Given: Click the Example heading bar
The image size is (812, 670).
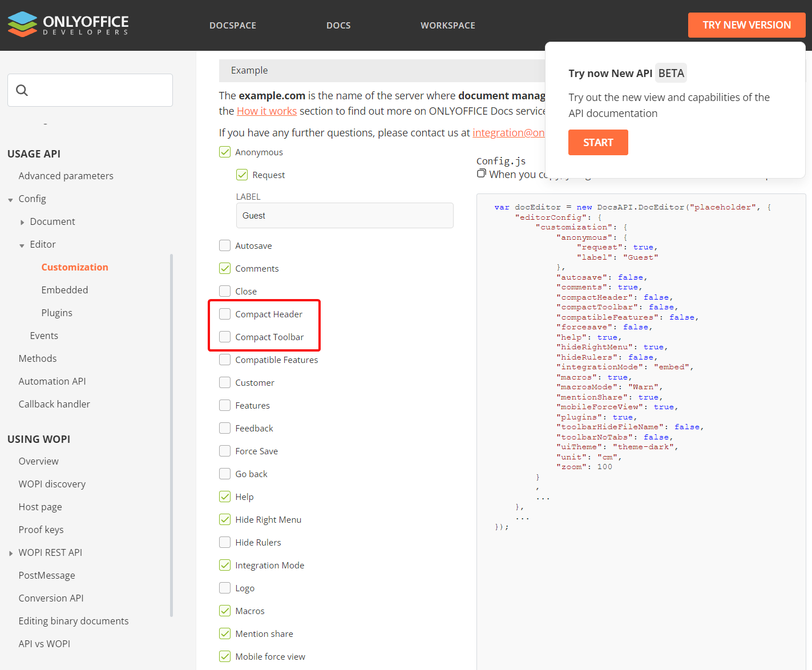Looking at the screenshot, I should click(x=382, y=70).
